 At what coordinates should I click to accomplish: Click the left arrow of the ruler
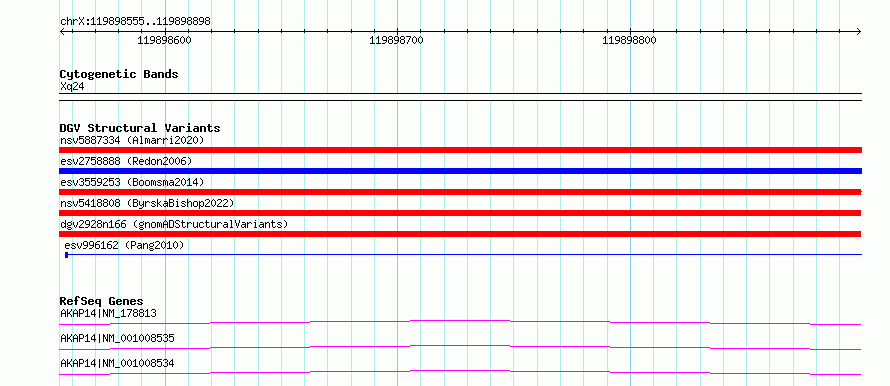[x=63, y=31]
